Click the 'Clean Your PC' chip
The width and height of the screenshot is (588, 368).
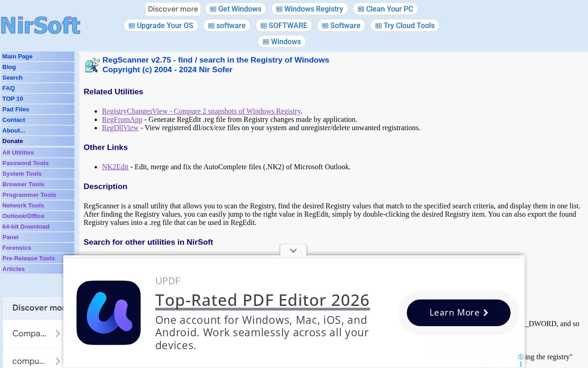[385, 9]
